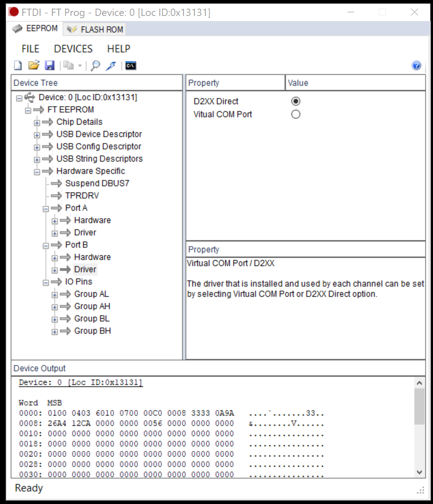Open the HELP menu
Screen dimensions: 433x504
pyautogui.click(x=118, y=49)
